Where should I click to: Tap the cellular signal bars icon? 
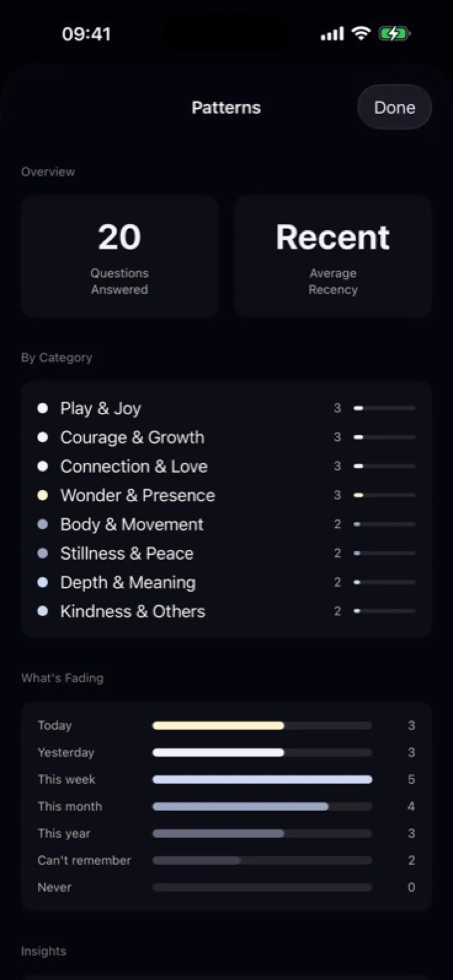coord(332,34)
